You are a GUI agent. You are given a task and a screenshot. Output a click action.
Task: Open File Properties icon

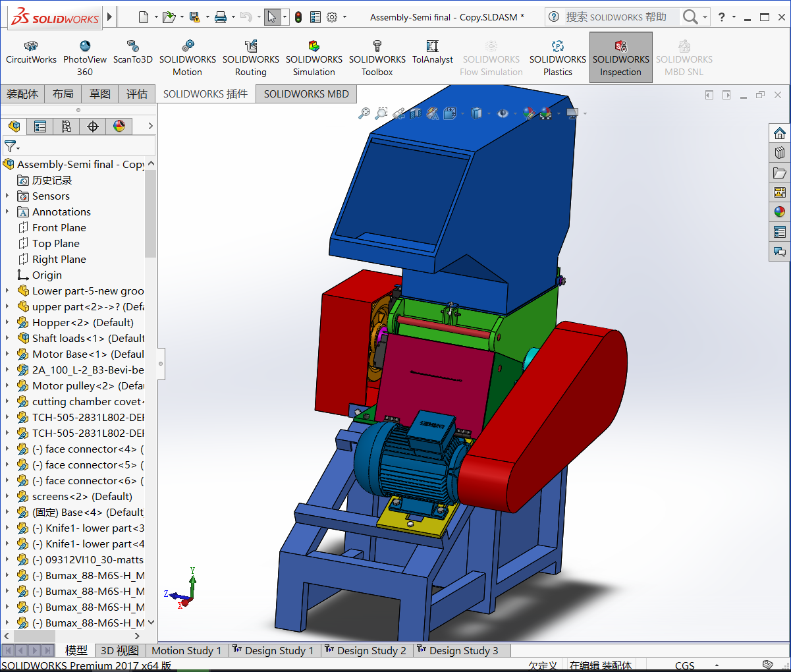tap(315, 17)
